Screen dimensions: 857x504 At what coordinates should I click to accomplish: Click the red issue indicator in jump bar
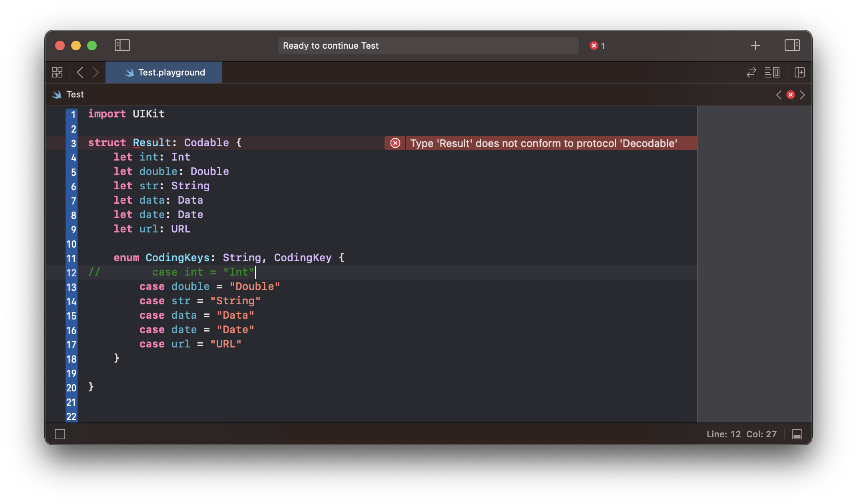[x=790, y=95]
